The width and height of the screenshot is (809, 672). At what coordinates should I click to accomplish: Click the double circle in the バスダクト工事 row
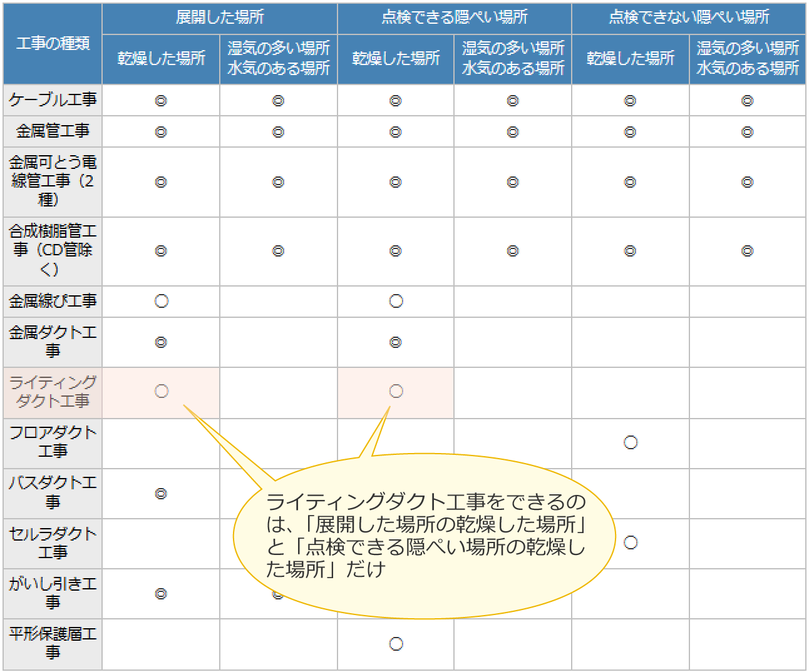click(x=161, y=494)
